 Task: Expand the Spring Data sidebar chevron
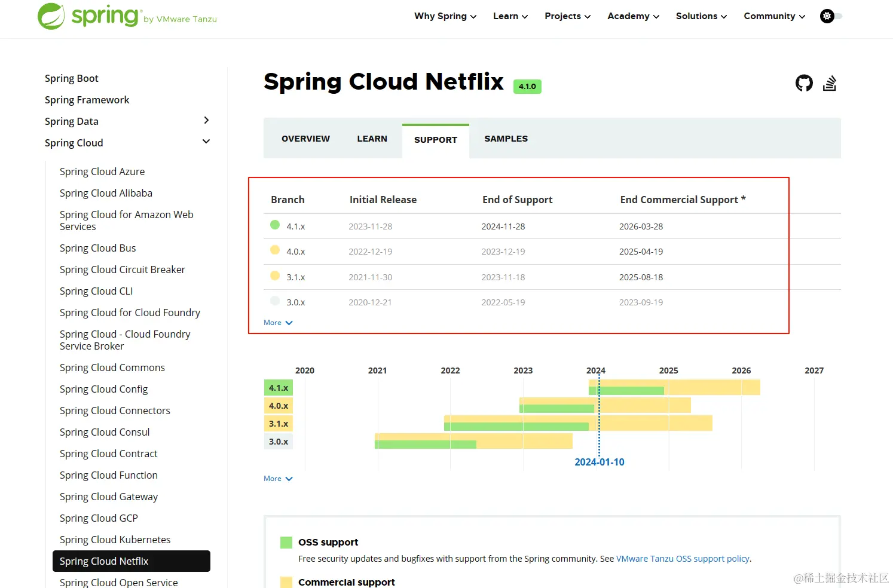tap(206, 121)
